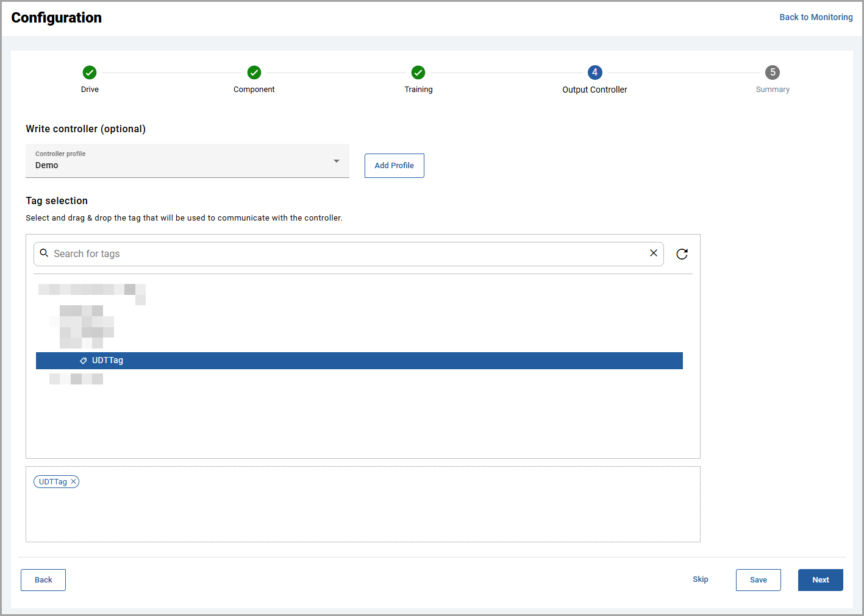Focus the Search for tags field

[x=348, y=254]
